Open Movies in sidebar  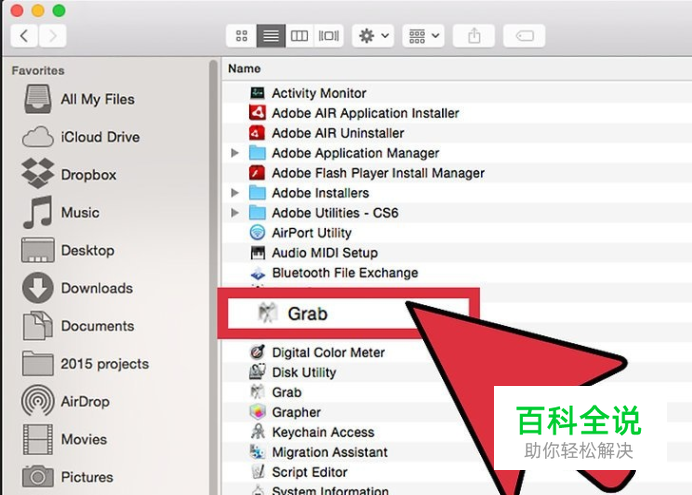tap(64, 439)
